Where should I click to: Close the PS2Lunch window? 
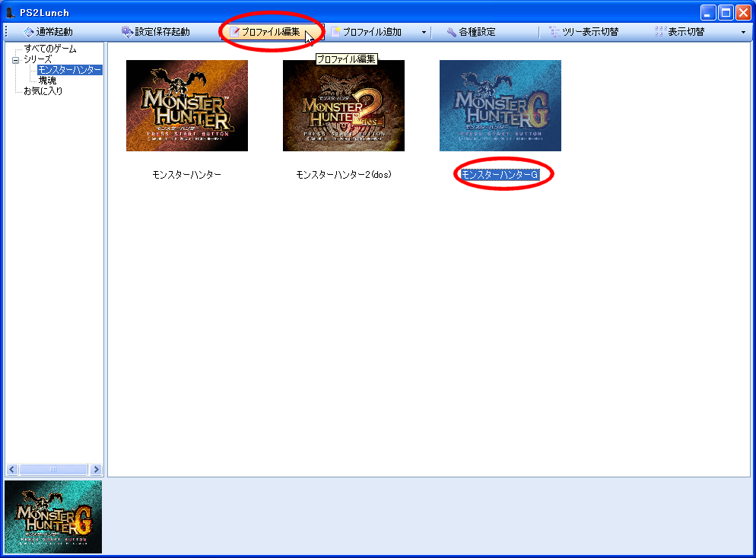tap(743, 12)
